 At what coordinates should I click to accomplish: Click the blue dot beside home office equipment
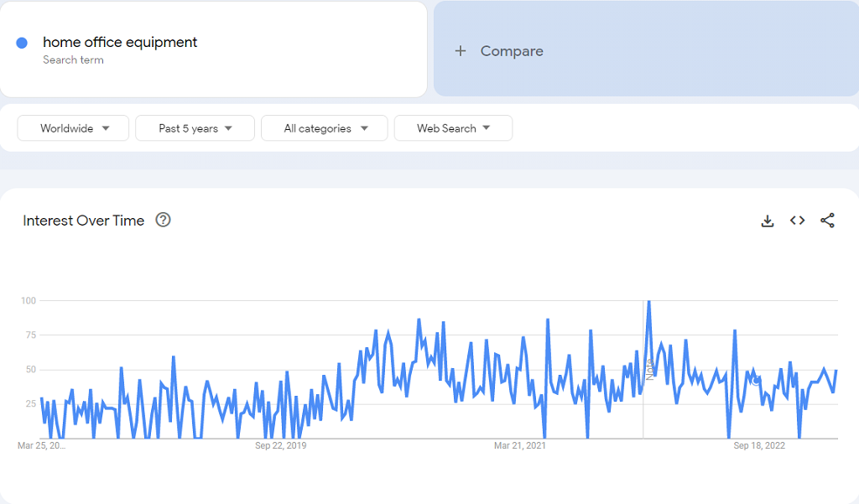click(x=22, y=43)
